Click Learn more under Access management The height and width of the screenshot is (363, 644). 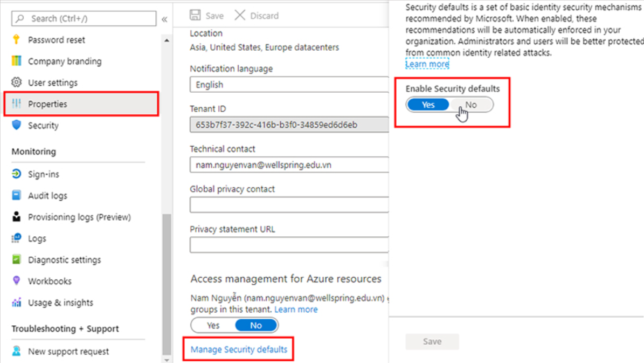click(x=296, y=309)
